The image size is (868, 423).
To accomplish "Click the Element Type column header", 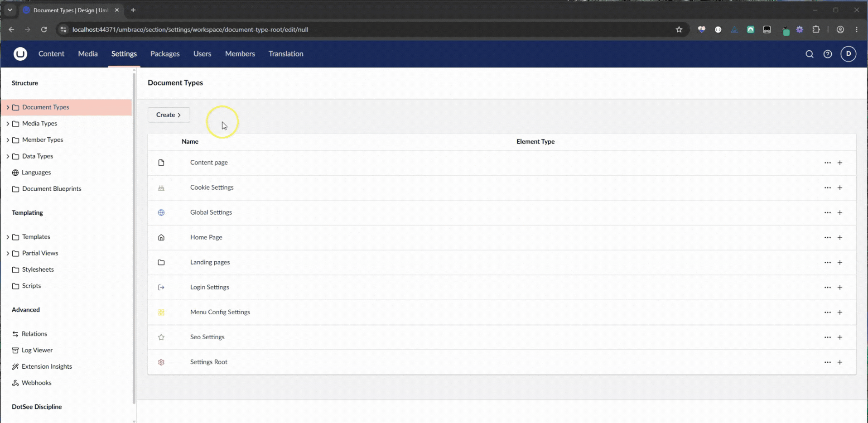I will click(x=535, y=142).
